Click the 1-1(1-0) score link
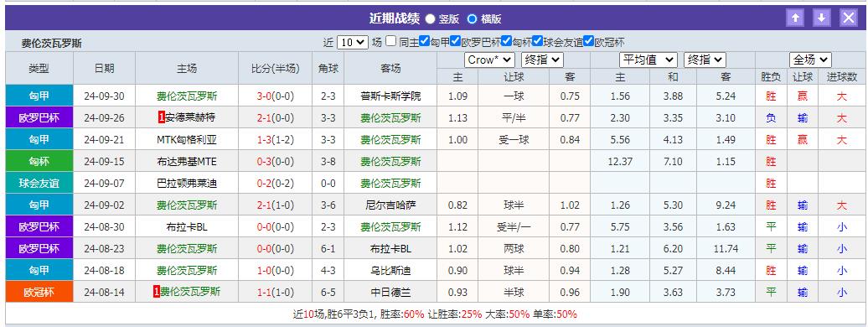The height and width of the screenshot is (327, 868). coord(275,292)
